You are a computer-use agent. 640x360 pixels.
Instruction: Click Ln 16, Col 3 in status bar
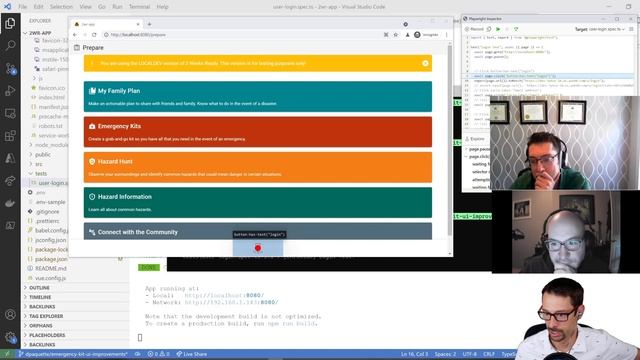414,354
